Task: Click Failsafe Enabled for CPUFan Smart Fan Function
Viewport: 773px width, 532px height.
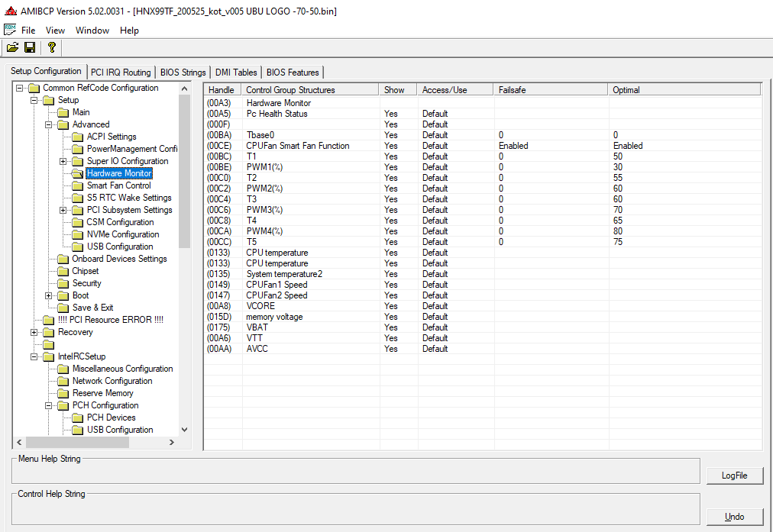Action: click(x=513, y=146)
